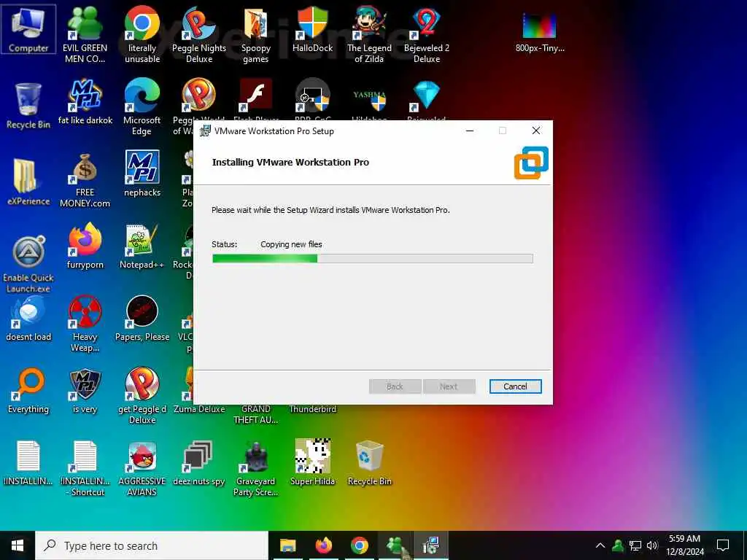
Task: Open the Firefox-icon desktop shortcut
Action: (85, 246)
